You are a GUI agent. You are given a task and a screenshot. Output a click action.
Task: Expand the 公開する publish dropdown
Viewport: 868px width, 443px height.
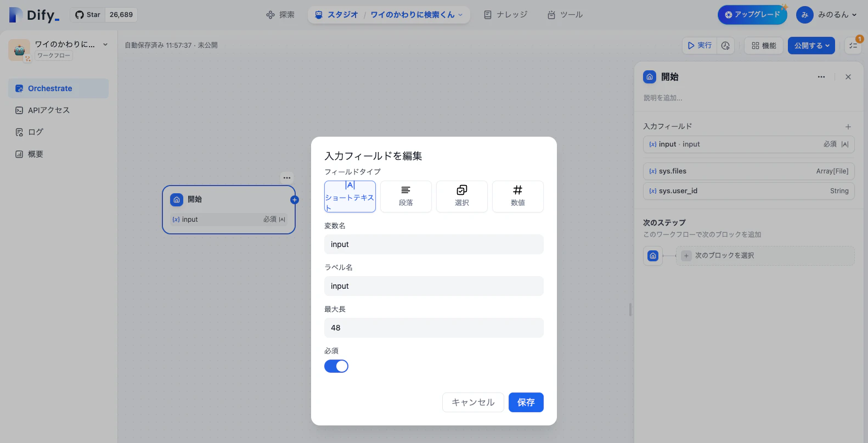pyautogui.click(x=811, y=46)
